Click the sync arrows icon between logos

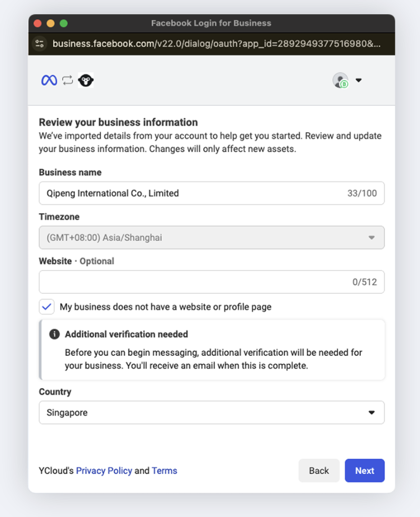click(x=67, y=80)
